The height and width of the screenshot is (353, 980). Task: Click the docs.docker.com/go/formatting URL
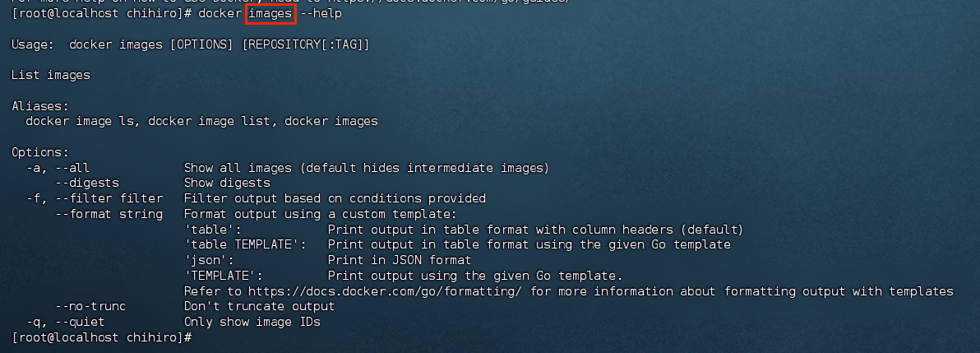click(386, 291)
